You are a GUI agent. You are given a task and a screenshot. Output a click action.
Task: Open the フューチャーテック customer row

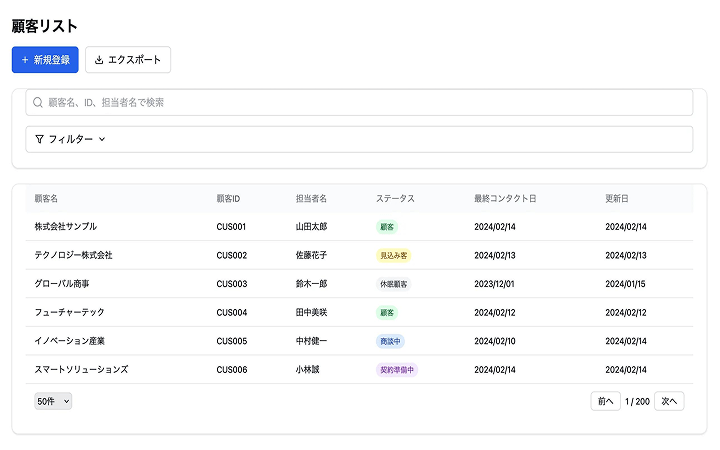pos(359,312)
